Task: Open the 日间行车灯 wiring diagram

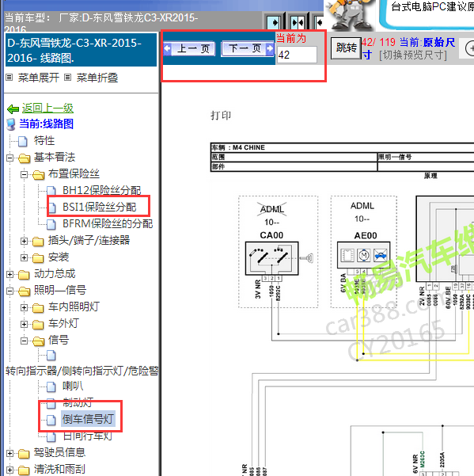Action: coord(88,436)
